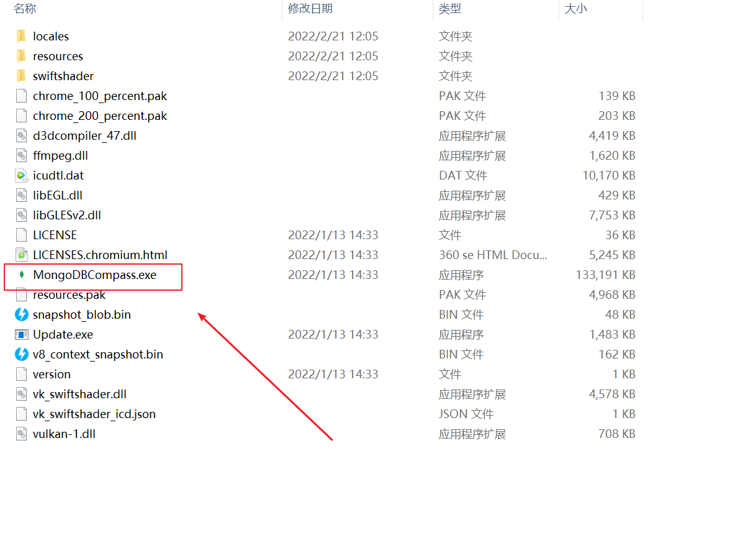Select the locales folder name

point(51,36)
